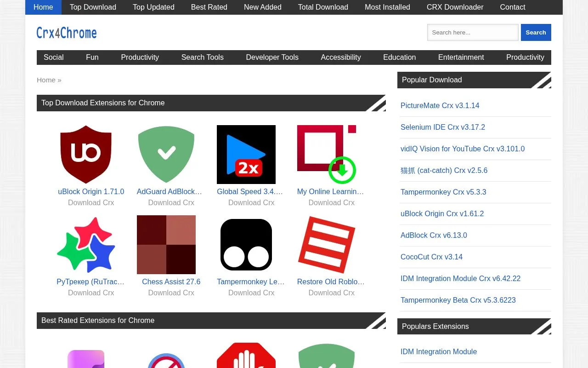Open the Top Updated menu item
The height and width of the screenshot is (368, 588).
click(x=153, y=7)
